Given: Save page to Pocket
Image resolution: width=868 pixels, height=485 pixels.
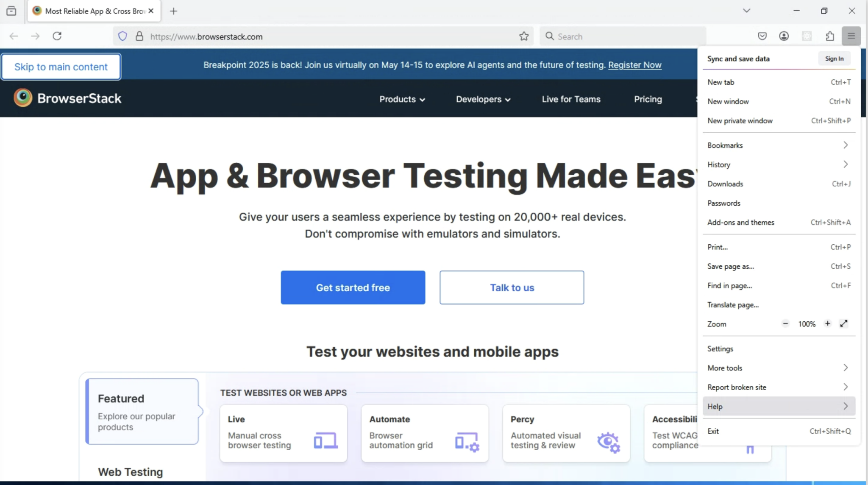Looking at the screenshot, I should pyautogui.click(x=762, y=36).
